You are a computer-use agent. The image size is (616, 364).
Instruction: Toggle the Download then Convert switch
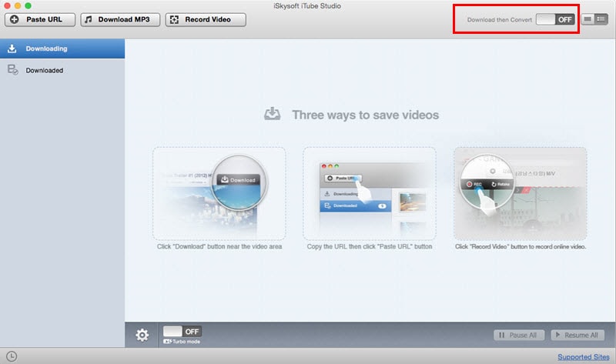pos(555,19)
